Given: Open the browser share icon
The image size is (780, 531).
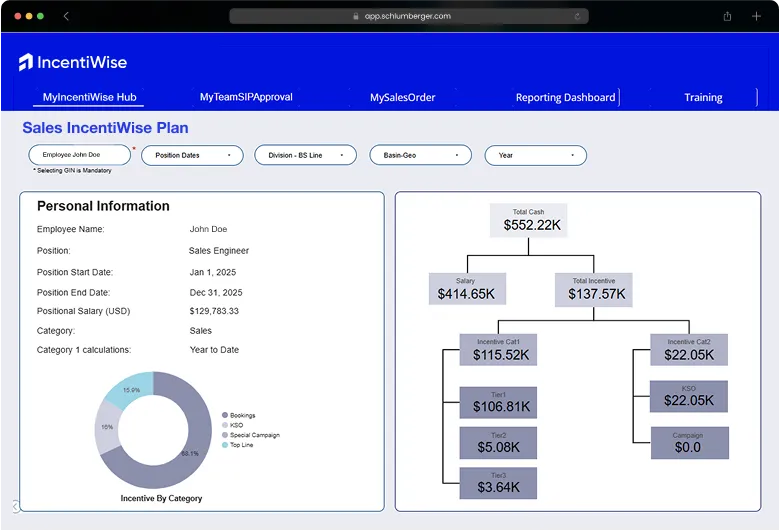Looking at the screenshot, I should [x=727, y=16].
